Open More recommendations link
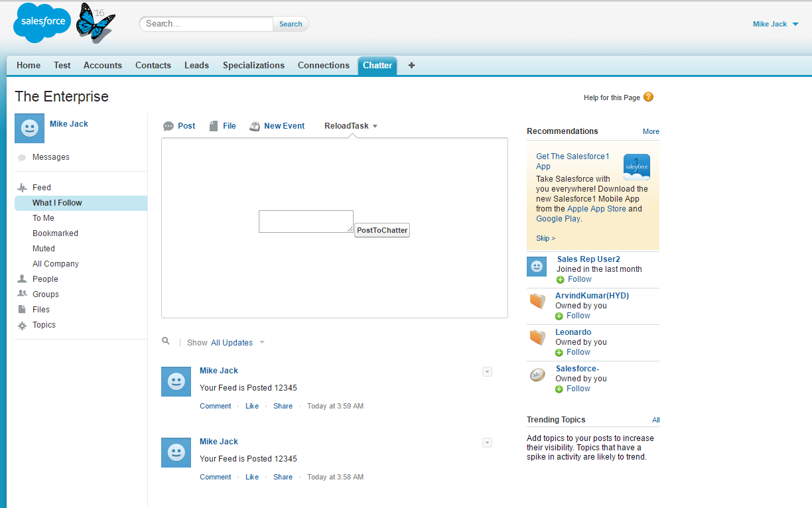812x508 pixels. click(x=651, y=131)
